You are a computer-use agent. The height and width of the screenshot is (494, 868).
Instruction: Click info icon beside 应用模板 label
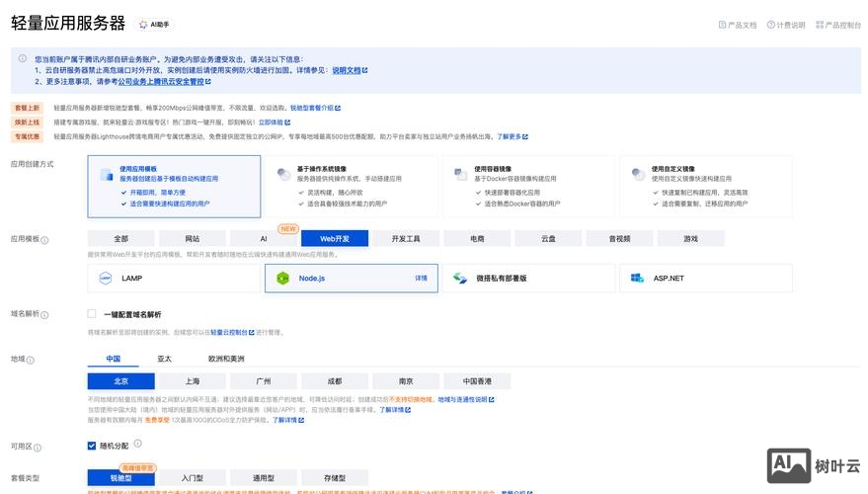pyautogui.click(x=44, y=240)
